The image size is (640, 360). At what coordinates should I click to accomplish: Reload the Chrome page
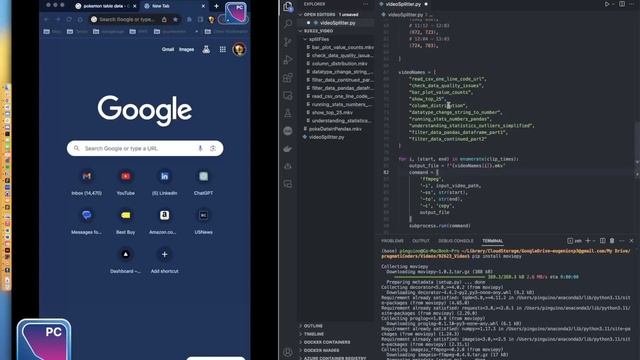(69, 19)
